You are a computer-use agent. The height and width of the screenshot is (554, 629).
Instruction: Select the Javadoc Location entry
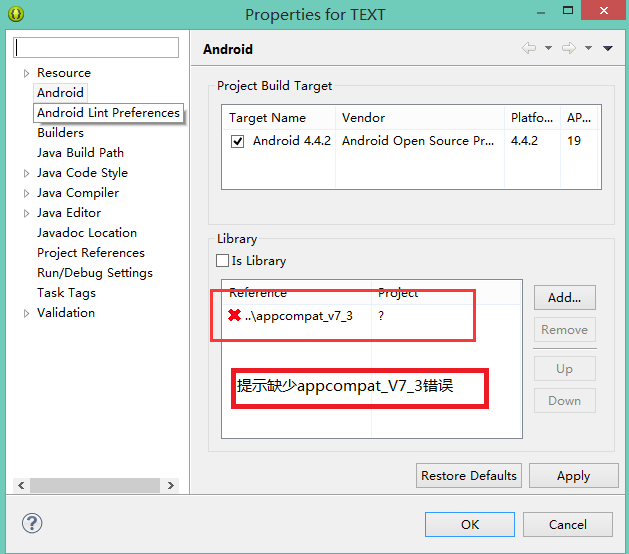point(87,233)
